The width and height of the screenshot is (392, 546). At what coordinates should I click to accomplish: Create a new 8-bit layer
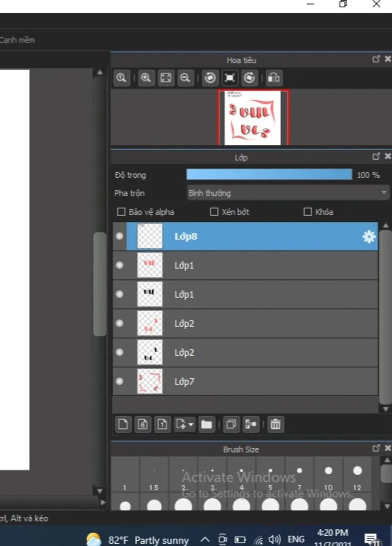pos(143,424)
